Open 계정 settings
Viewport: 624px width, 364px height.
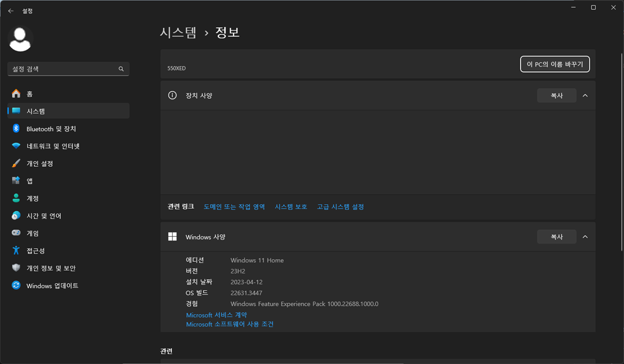pos(68,198)
